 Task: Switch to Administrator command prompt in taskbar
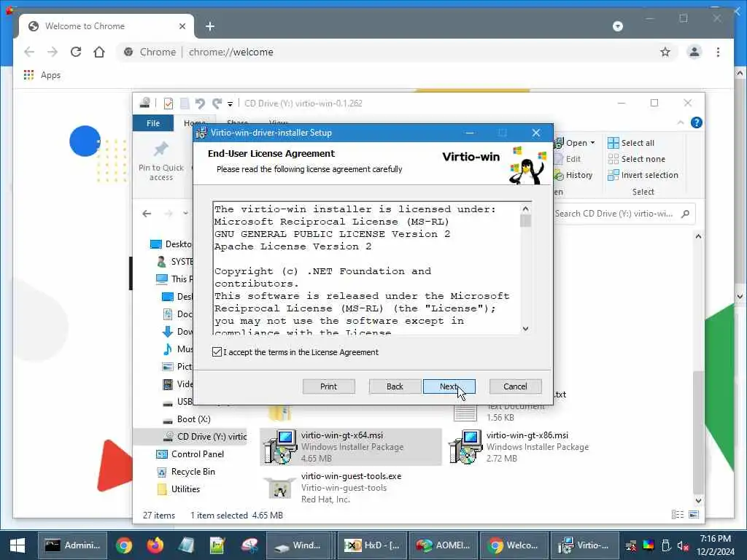click(72, 545)
